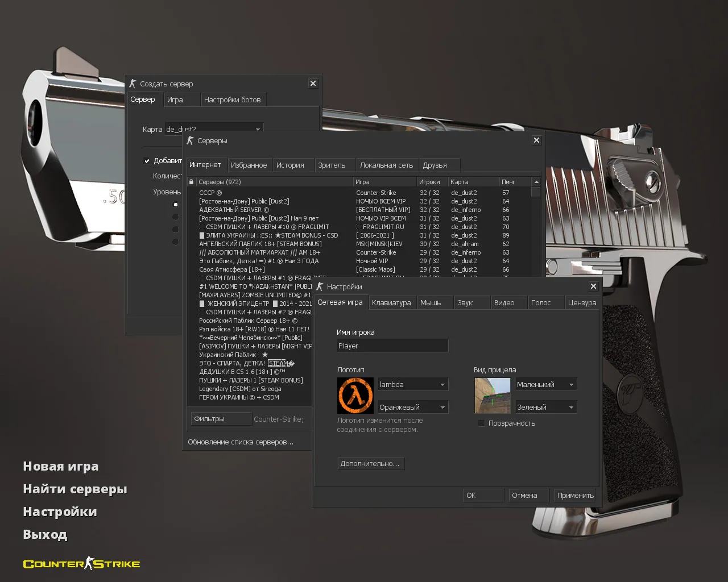Click the lock icon column header
728x582 pixels.
192,182
